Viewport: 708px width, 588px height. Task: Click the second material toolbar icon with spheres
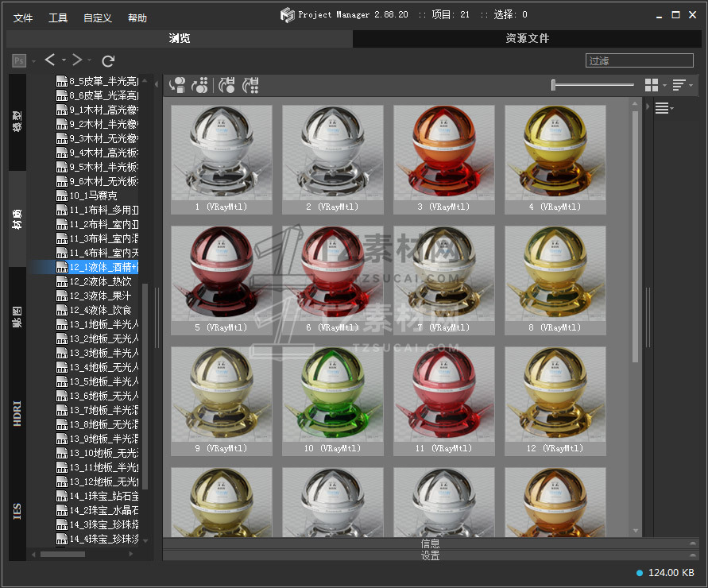pyautogui.click(x=200, y=84)
